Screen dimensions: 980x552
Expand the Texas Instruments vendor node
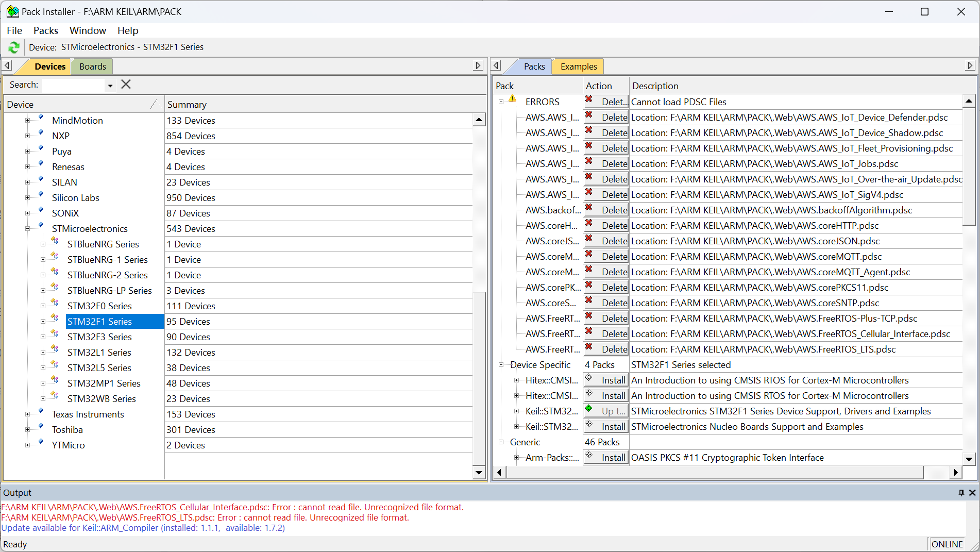(27, 414)
